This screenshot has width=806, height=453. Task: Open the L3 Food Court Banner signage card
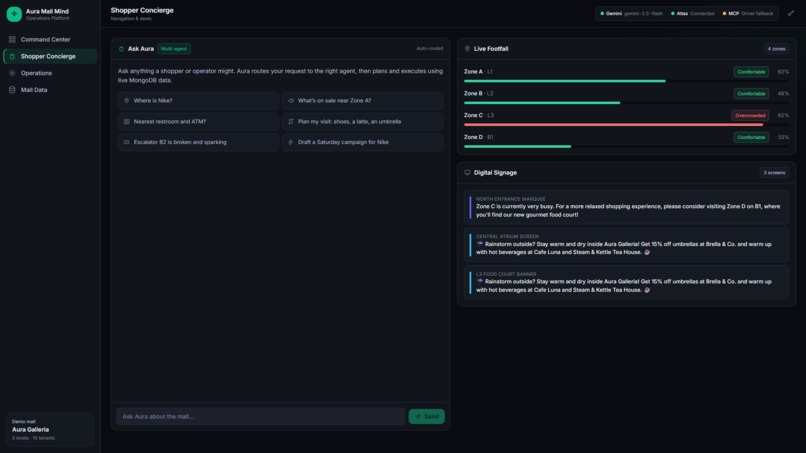click(x=626, y=282)
